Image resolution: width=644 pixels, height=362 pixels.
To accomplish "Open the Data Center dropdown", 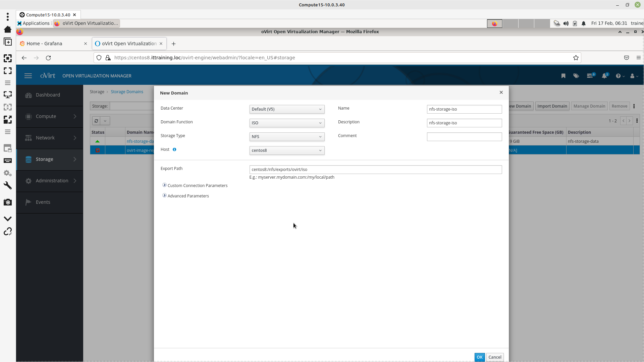I will click(287, 109).
